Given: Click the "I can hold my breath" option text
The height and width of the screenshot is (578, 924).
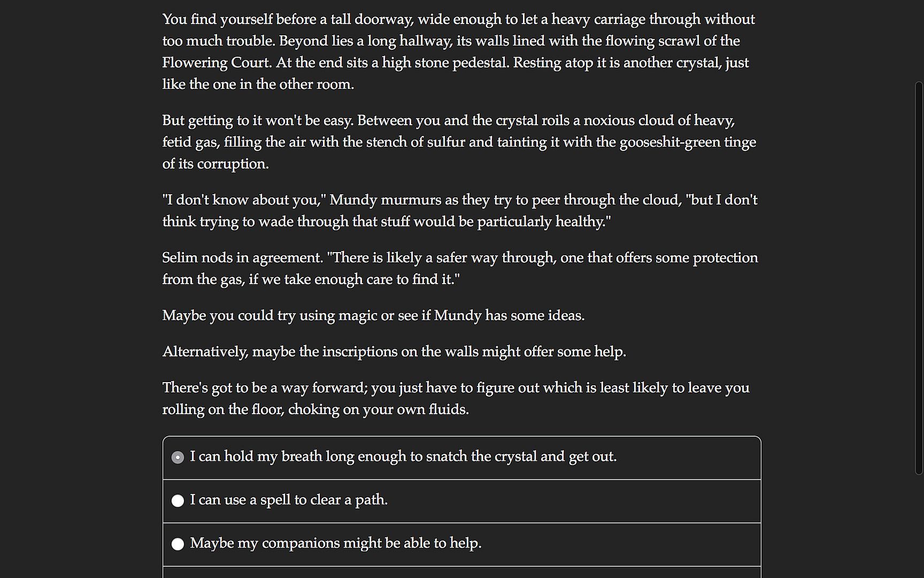Looking at the screenshot, I should click(x=403, y=457).
